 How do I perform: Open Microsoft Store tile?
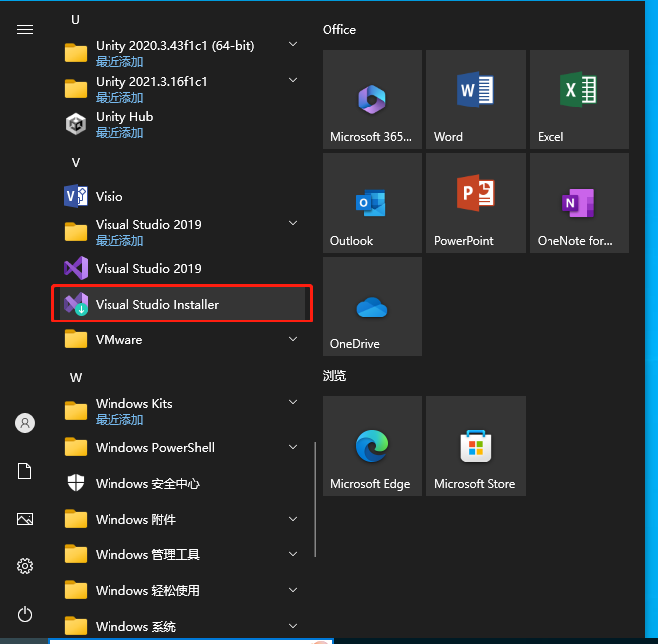coord(476,446)
